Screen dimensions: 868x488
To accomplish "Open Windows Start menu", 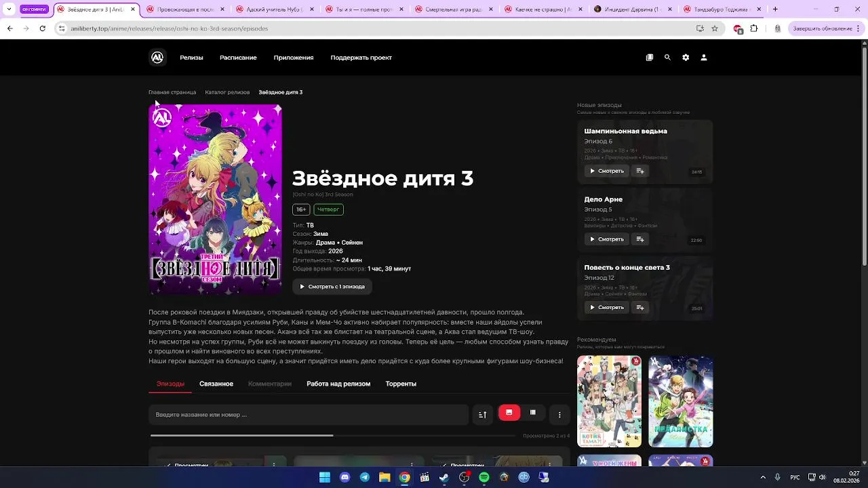I will coord(325,477).
